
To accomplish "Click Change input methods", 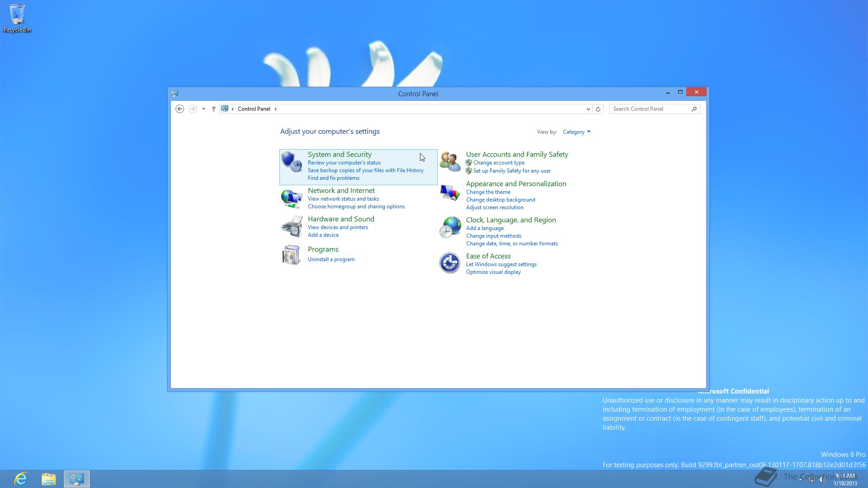I will [494, 236].
